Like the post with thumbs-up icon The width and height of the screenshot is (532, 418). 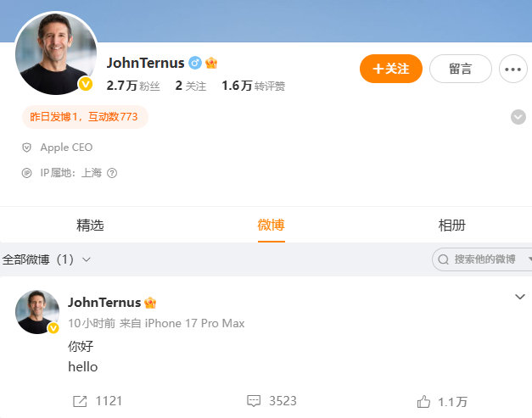[423, 402]
